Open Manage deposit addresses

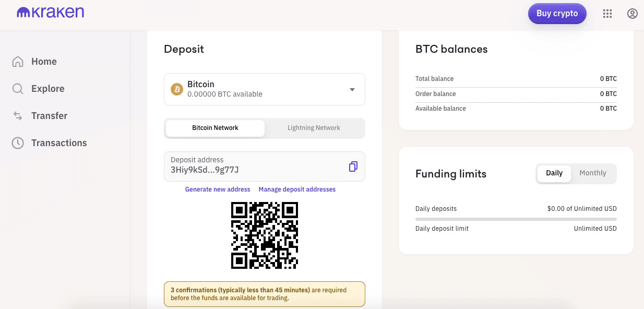[297, 189]
